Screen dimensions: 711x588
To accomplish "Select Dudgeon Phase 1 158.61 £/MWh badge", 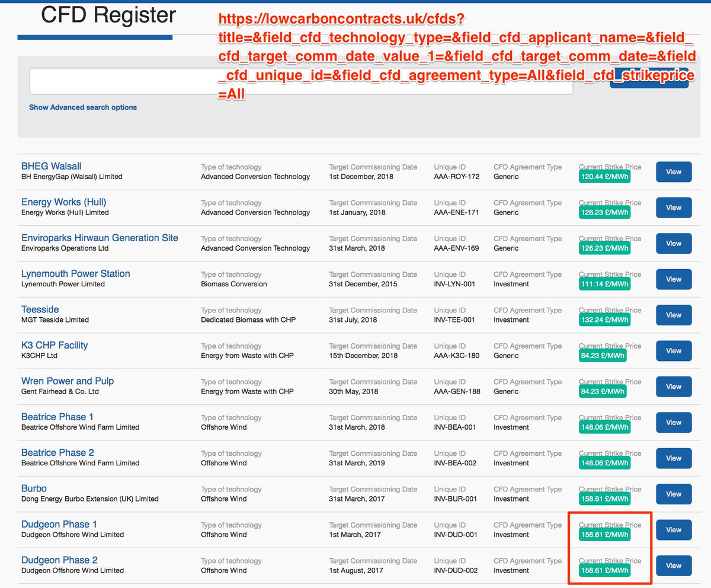I will [604, 535].
